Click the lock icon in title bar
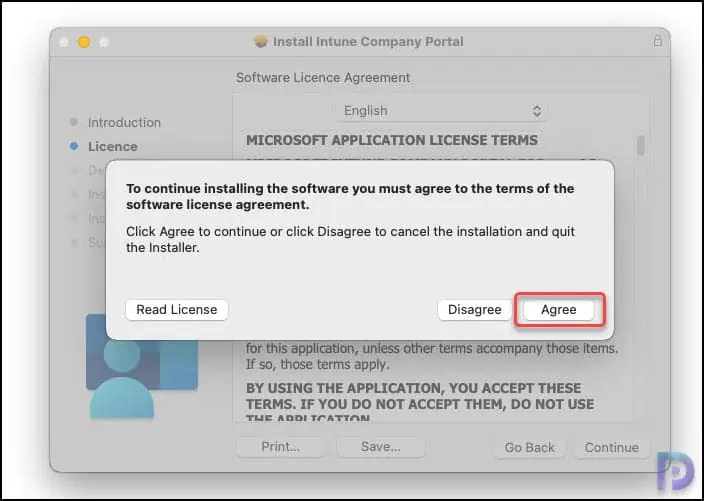The width and height of the screenshot is (704, 501). (x=657, y=41)
